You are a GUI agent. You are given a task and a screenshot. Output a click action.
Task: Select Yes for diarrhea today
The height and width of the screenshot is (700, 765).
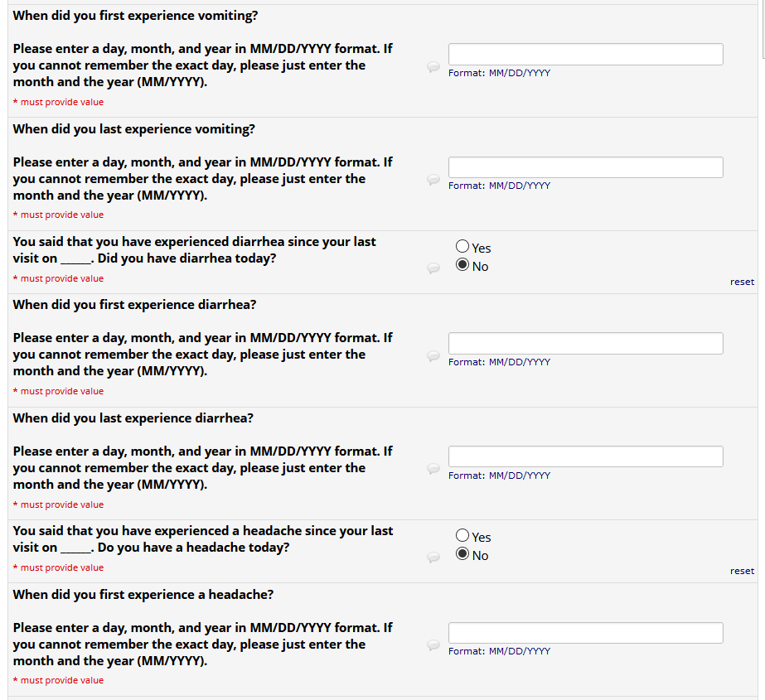click(462, 247)
